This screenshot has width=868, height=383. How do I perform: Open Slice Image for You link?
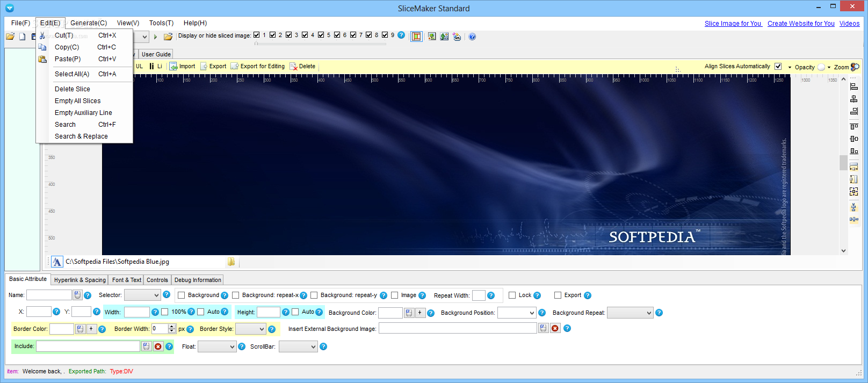click(733, 24)
